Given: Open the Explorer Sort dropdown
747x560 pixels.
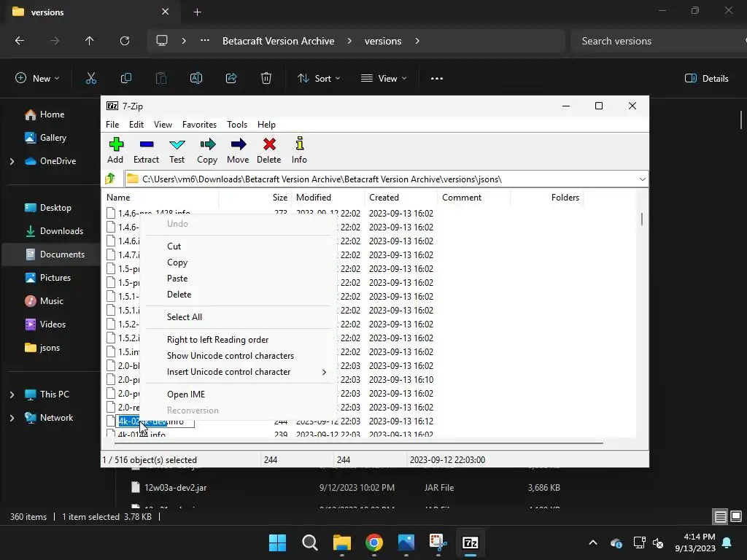Looking at the screenshot, I should click(x=319, y=78).
